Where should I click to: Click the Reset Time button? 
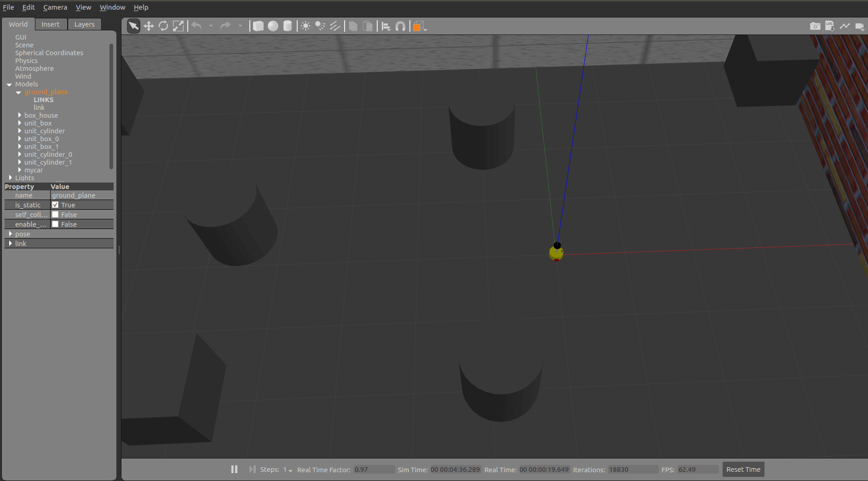click(x=743, y=470)
